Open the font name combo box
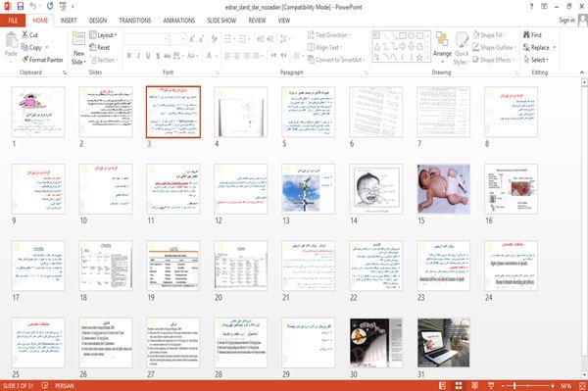Viewport: 588px width, 391px height. (146, 38)
